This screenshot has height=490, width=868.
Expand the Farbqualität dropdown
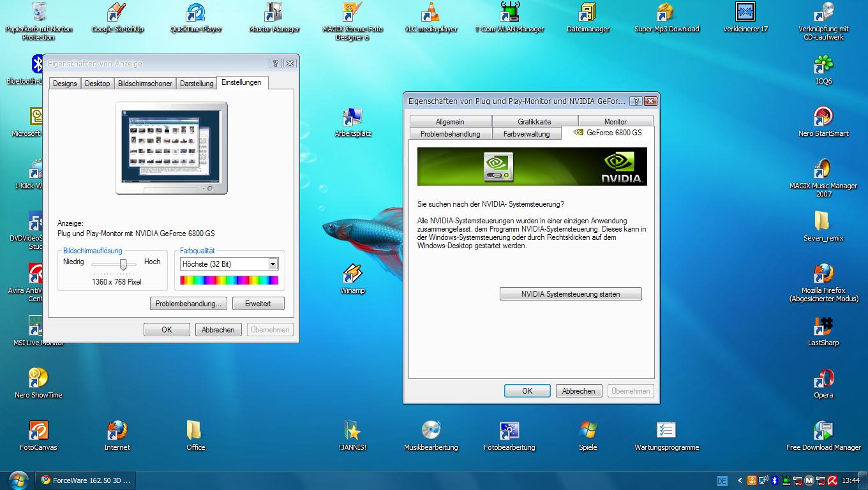pyautogui.click(x=273, y=264)
